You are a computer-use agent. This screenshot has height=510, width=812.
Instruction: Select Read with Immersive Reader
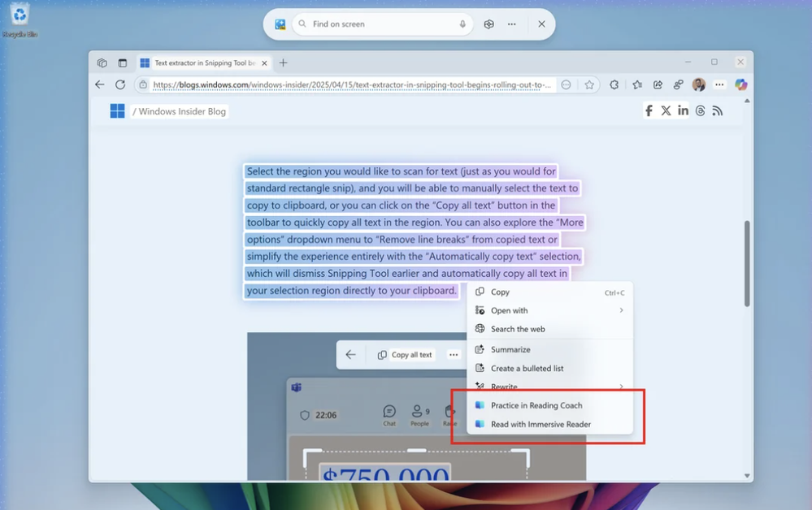550,424
